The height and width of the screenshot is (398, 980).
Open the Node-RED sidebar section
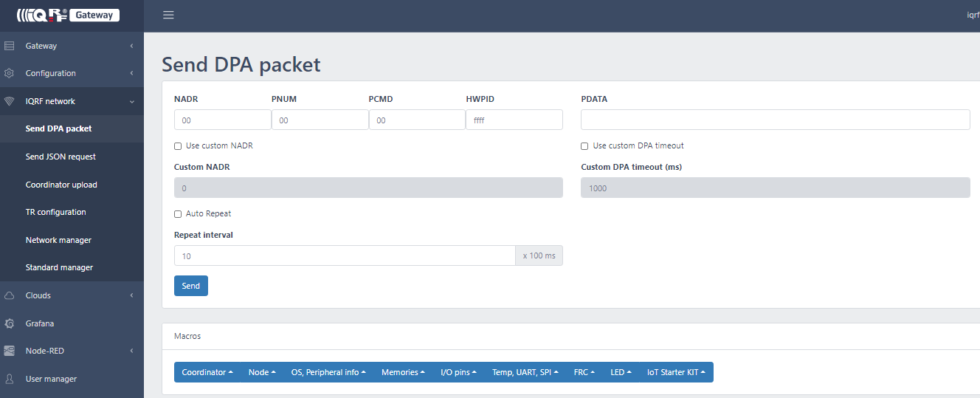(x=72, y=351)
